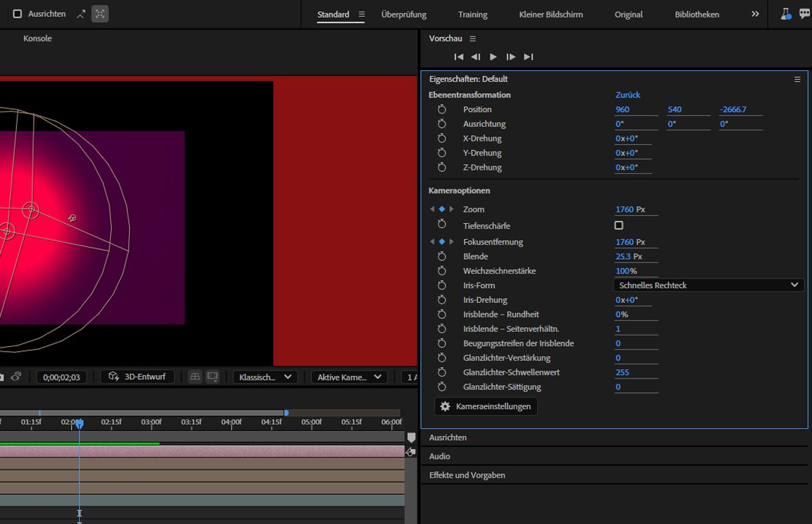Open the Klassisch renderer dropdown
812x524 pixels.
266,377
